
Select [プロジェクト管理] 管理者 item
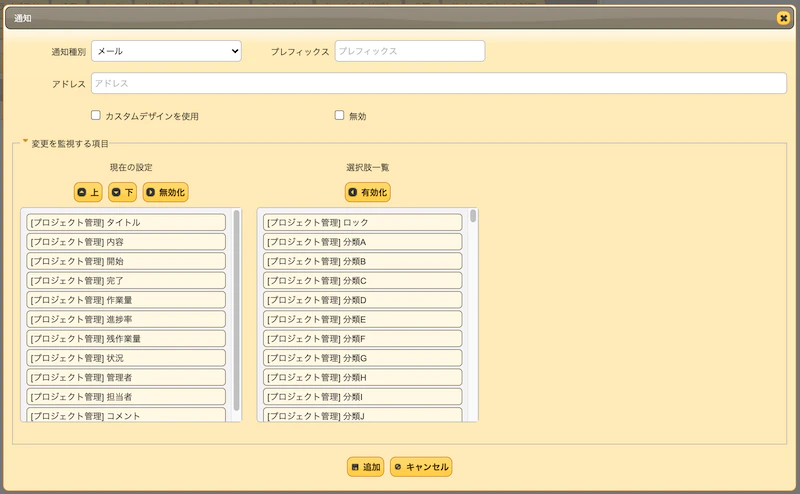point(126,378)
